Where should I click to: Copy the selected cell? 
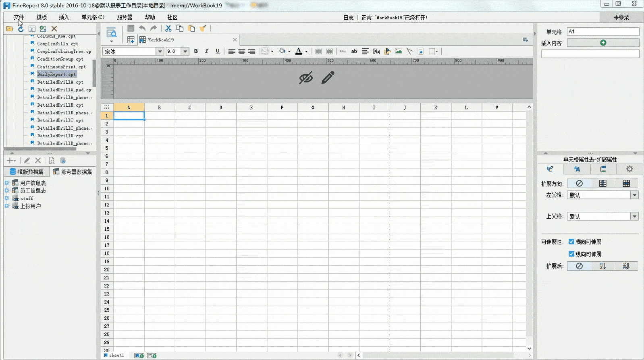tap(180, 28)
